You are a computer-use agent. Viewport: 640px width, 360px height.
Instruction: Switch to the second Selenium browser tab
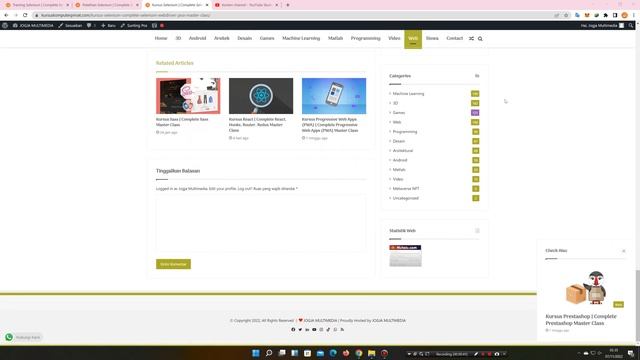tap(107, 5)
